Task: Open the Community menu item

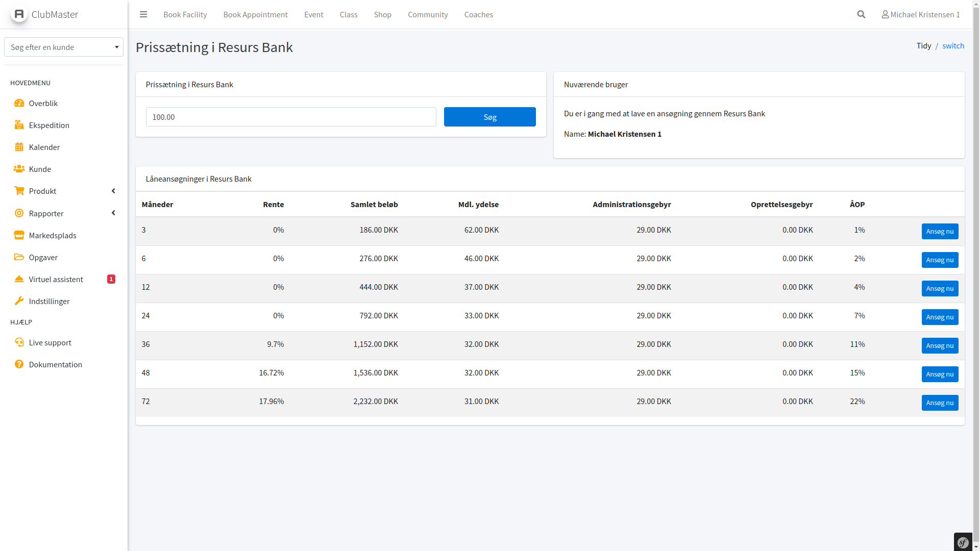Action: click(427, 14)
